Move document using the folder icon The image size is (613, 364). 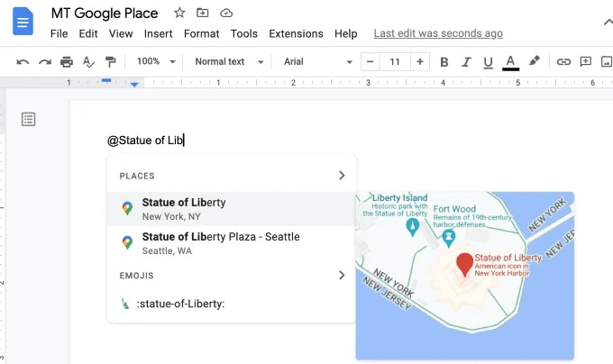coord(203,13)
